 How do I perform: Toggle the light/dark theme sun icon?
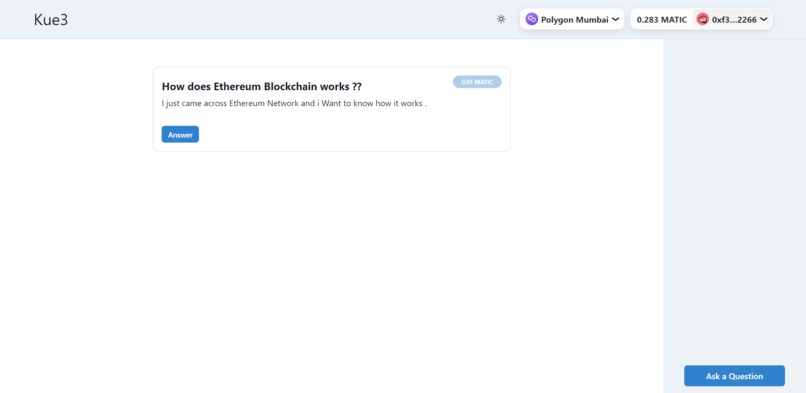click(501, 19)
